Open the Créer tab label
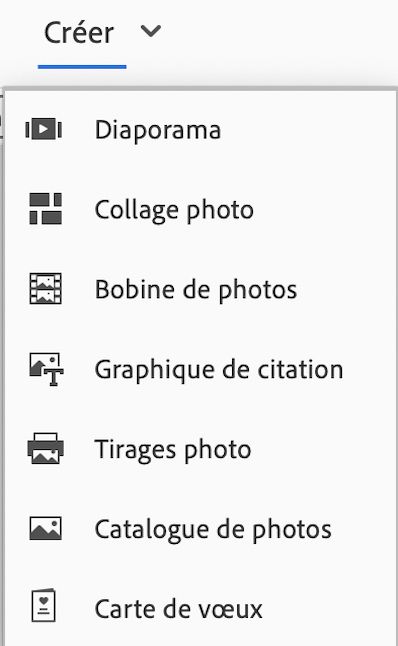Image resolution: width=398 pixels, height=646 pixels. tap(79, 33)
